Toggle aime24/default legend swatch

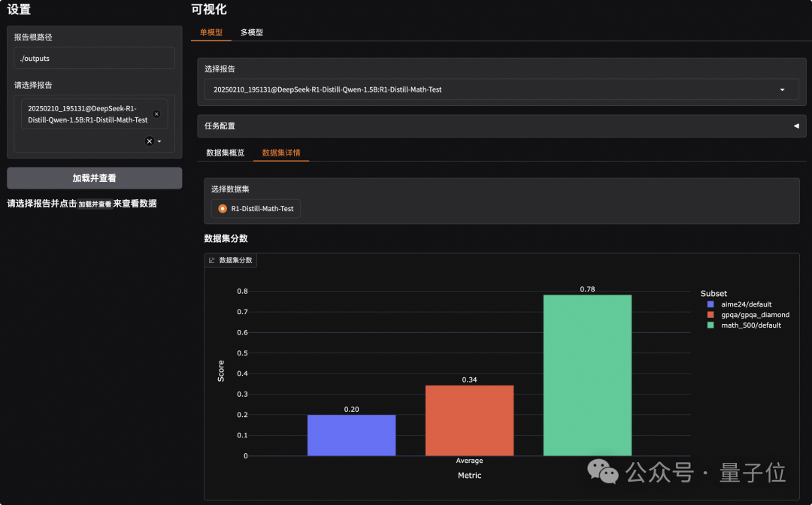(710, 304)
